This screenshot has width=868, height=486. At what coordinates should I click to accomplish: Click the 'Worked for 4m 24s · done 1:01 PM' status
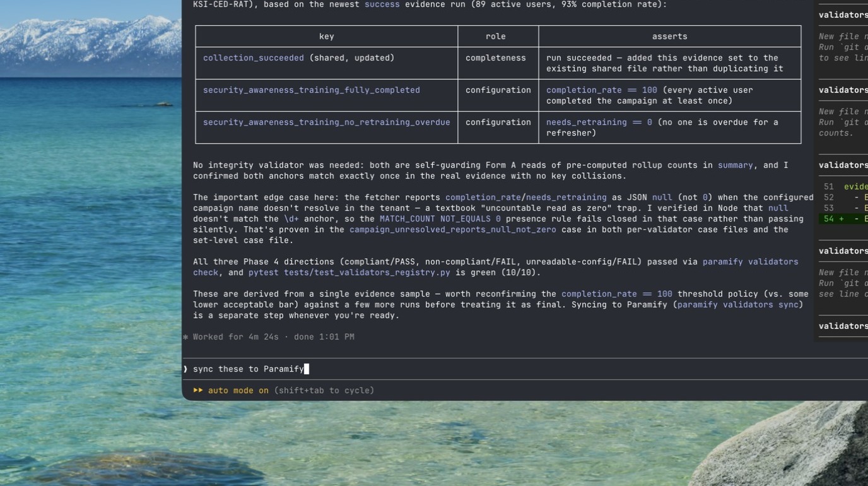[274, 337]
